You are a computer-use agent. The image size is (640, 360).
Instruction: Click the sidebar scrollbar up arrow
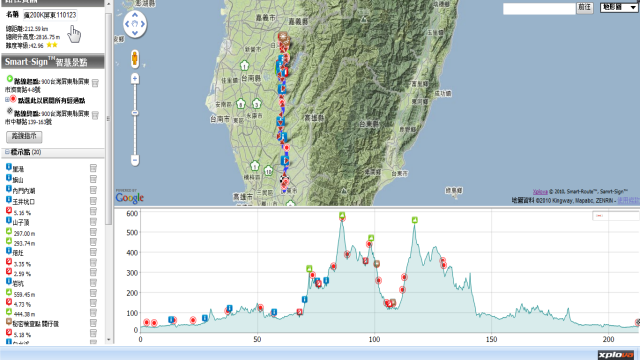109,4
